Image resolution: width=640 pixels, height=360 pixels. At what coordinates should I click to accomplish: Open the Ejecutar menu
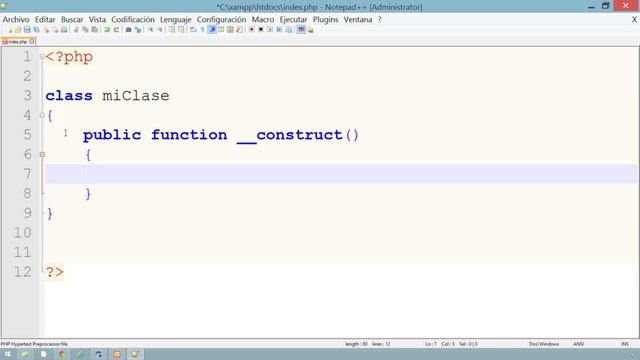coord(293,20)
